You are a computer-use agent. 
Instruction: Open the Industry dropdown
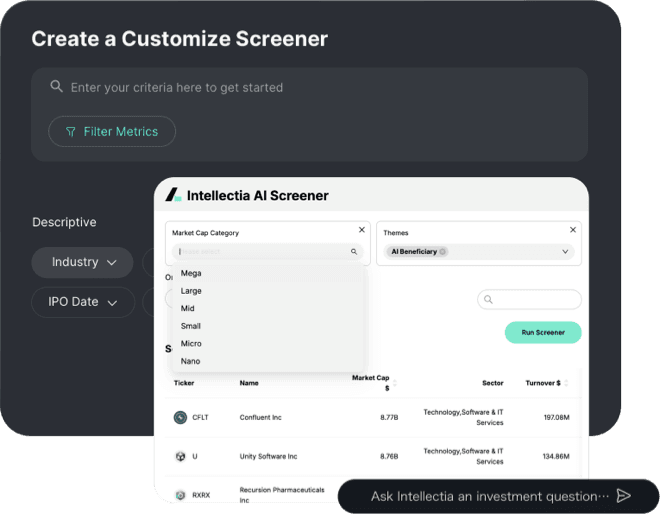pos(84,262)
